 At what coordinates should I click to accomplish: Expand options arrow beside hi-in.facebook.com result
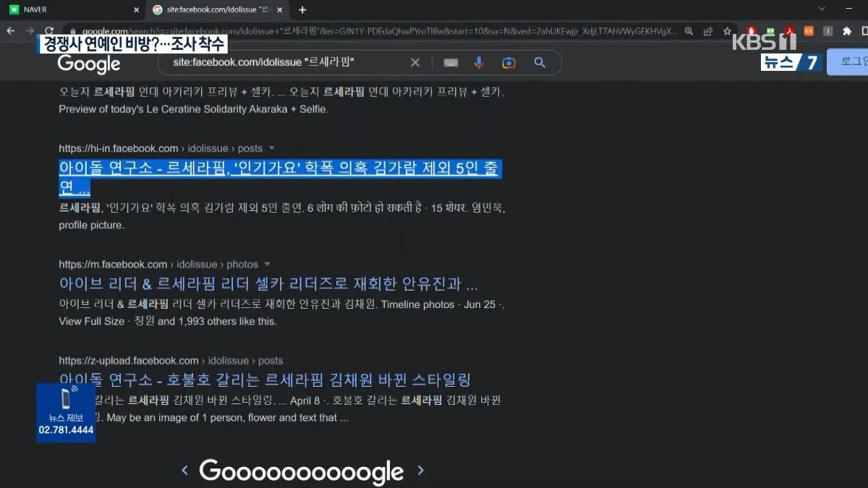coord(271,148)
